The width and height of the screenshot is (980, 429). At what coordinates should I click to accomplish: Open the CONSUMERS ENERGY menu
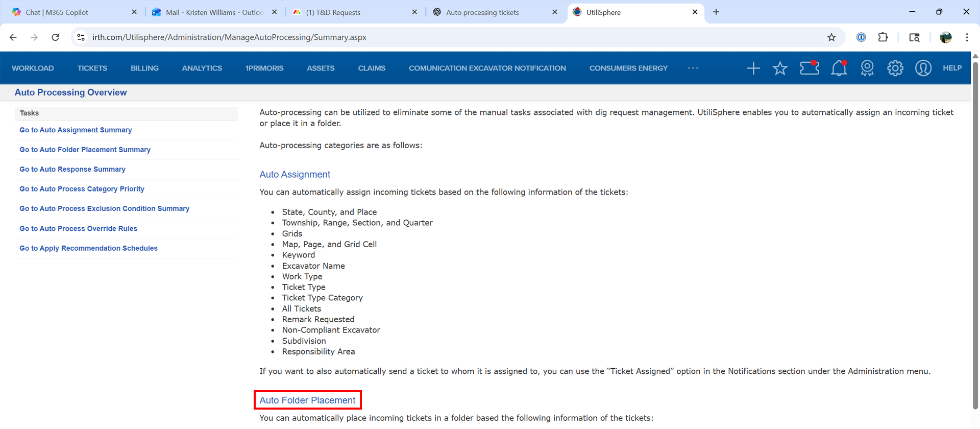pyautogui.click(x=628, y=68)
